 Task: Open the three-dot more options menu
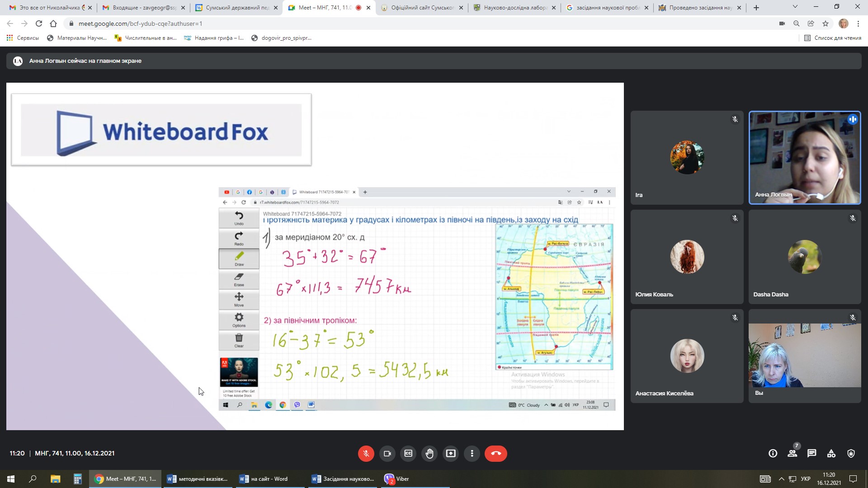point(472,454)
